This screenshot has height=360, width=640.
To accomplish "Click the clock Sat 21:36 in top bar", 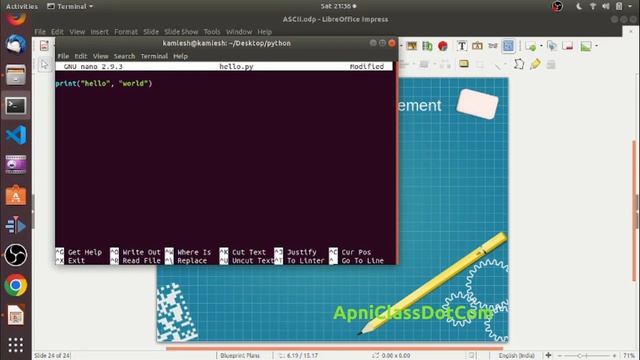I will [338, 6].
